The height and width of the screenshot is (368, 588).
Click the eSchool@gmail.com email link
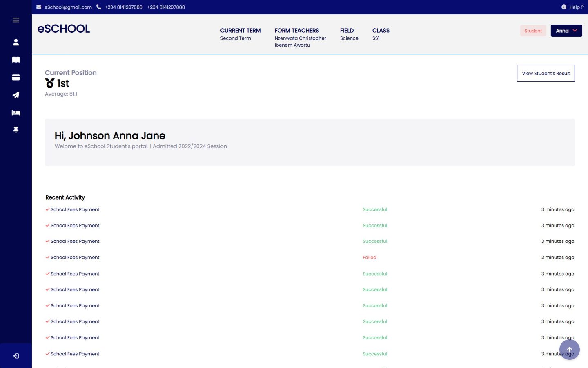coord(68,7)
